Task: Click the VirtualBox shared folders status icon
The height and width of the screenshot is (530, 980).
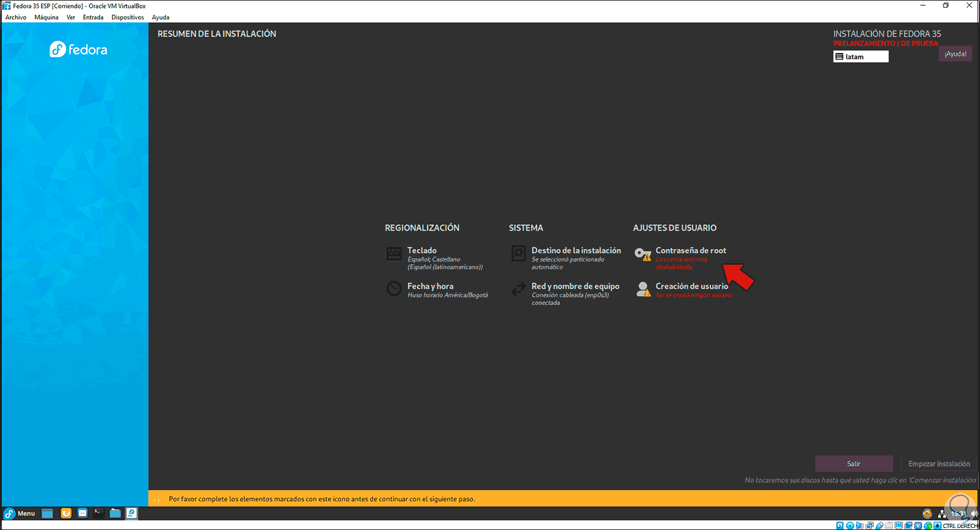Action: point(889,525)
